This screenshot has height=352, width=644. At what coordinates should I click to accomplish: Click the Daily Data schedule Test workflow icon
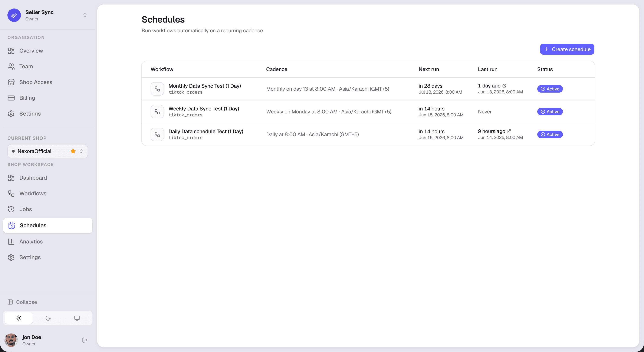(x=157, y=135)
